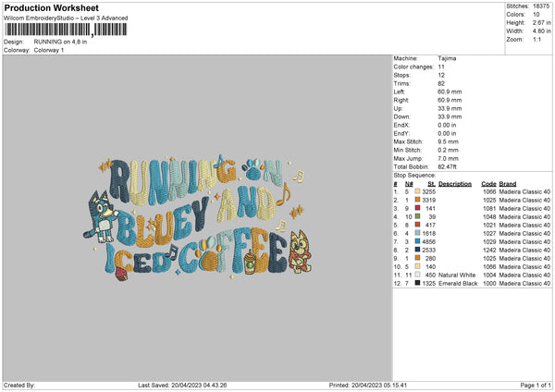The height and width of the screenshot is (392, 555).
Task: Choose the navy swatch in stop 8
Action: pos(418,250)
